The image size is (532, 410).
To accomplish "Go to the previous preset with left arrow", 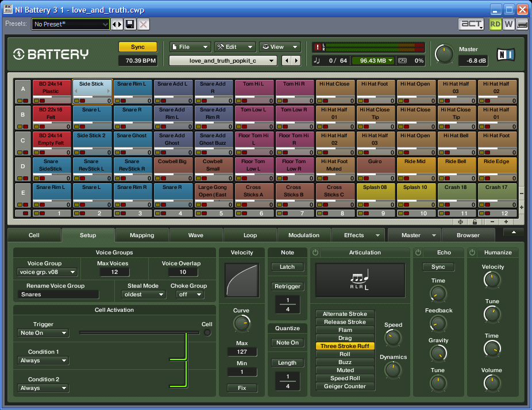I will (114, 24).
